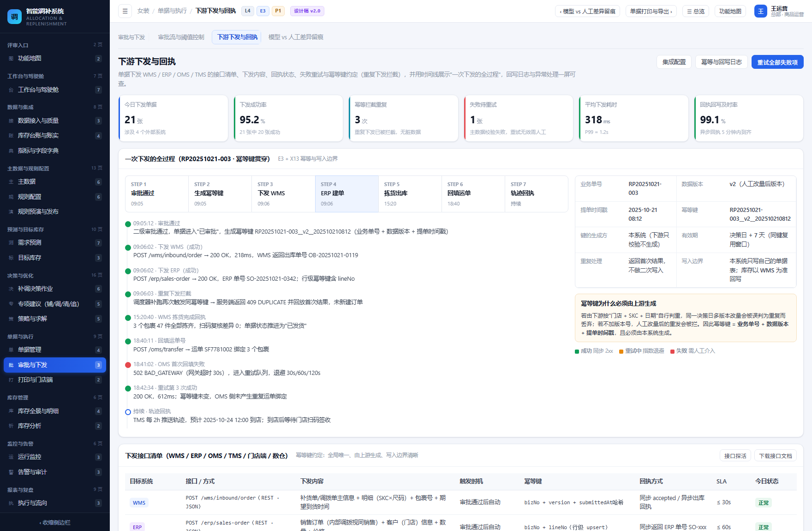Open 幂等与回写日志 button
This screenshot has width=812, height=531.
722,62
